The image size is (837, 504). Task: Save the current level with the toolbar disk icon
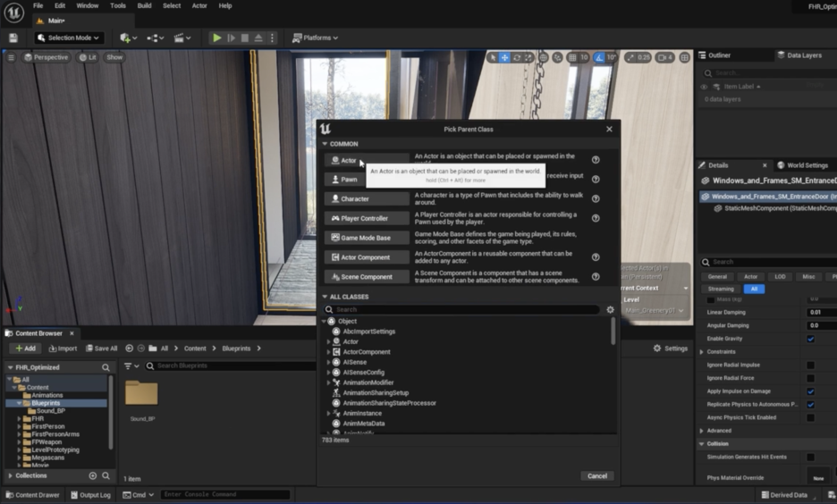coord(13,38)
